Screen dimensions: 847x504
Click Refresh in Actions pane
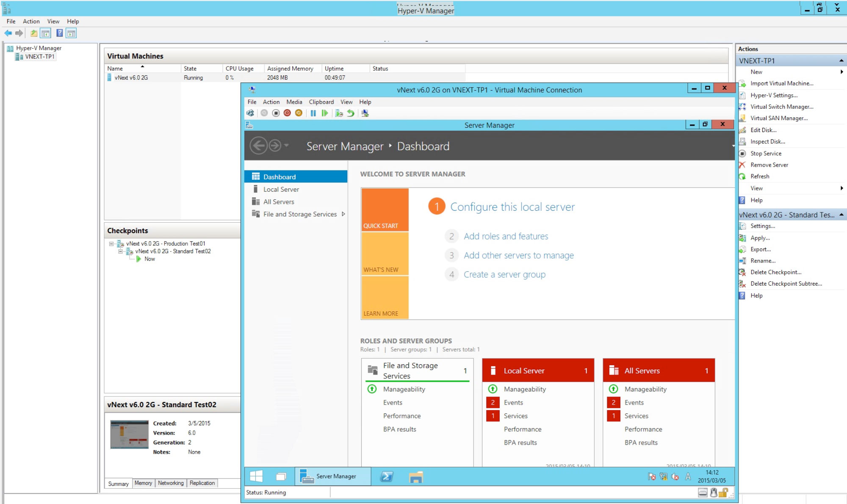760,176
